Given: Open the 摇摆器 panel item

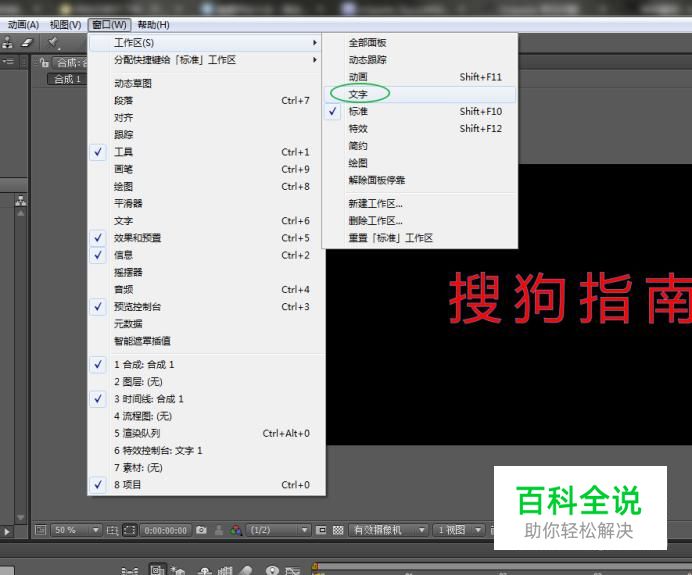Looking at the screenshot, I should click(207, 272).
